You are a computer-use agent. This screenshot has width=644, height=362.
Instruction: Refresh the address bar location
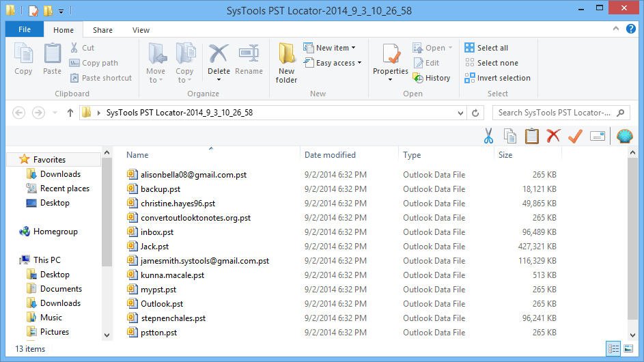475,113
